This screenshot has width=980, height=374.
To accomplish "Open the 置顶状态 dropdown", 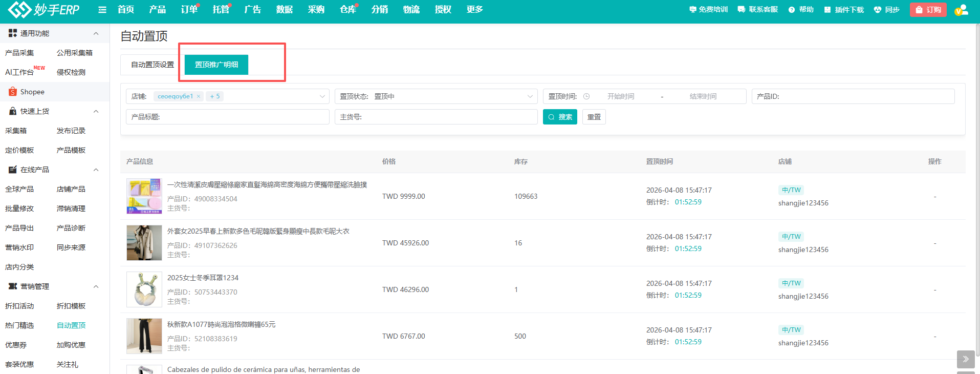I will pos(436,96).
